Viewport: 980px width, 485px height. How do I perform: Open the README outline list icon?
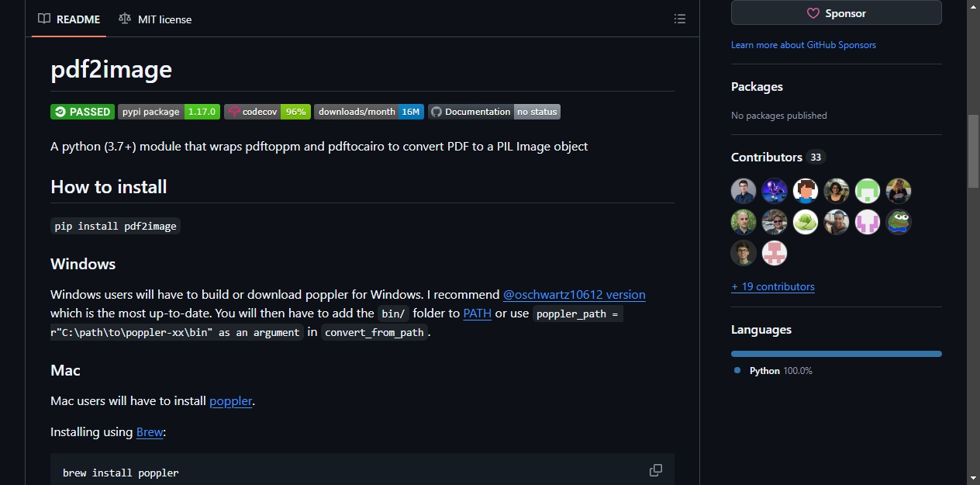click(x=679, y=19)
